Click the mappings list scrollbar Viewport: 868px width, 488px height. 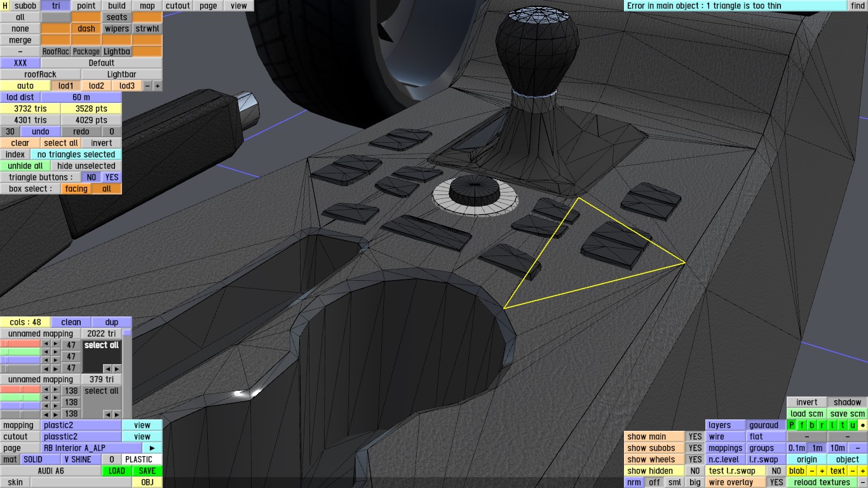click(127, 374)
